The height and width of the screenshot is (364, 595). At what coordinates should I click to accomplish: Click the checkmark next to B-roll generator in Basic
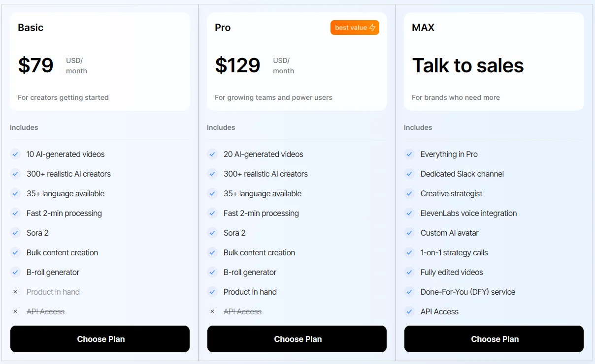coord(15,272)
